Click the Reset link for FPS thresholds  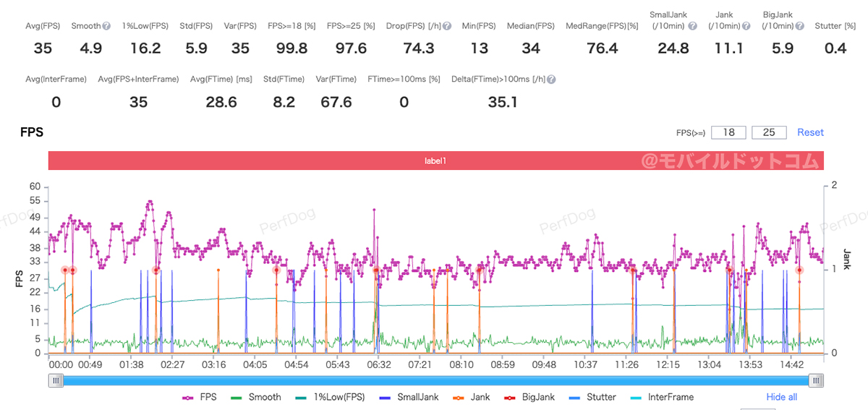[x=810, y=132]
